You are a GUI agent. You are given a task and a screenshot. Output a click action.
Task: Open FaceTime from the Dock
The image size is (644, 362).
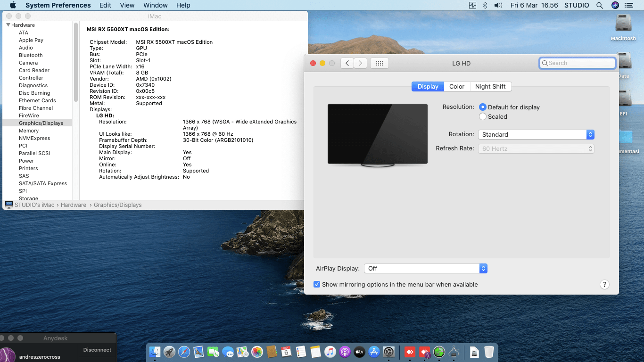[213, 352]
